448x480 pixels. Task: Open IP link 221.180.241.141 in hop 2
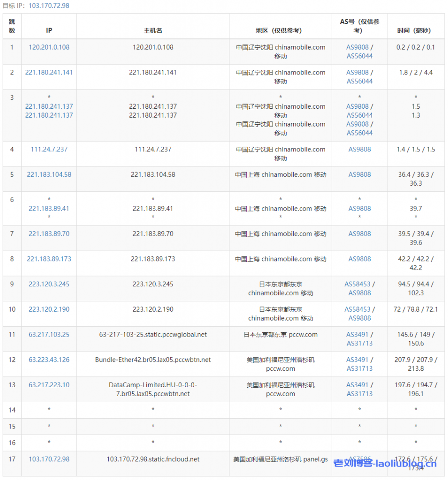tap(48, 72)
